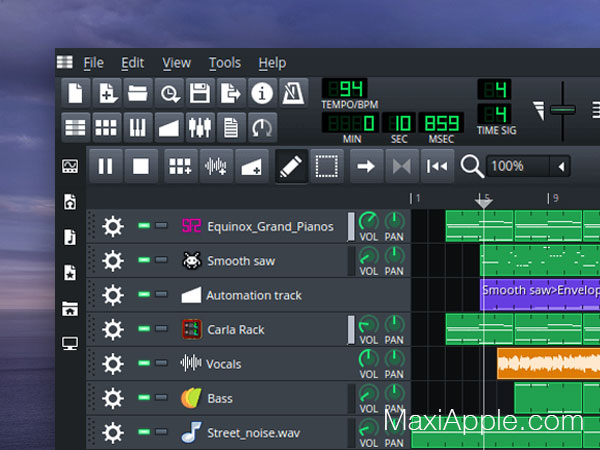The width and height of the screenshot is (600, 450).
Task: Show the Mixer window
Action: click(199, 127)
